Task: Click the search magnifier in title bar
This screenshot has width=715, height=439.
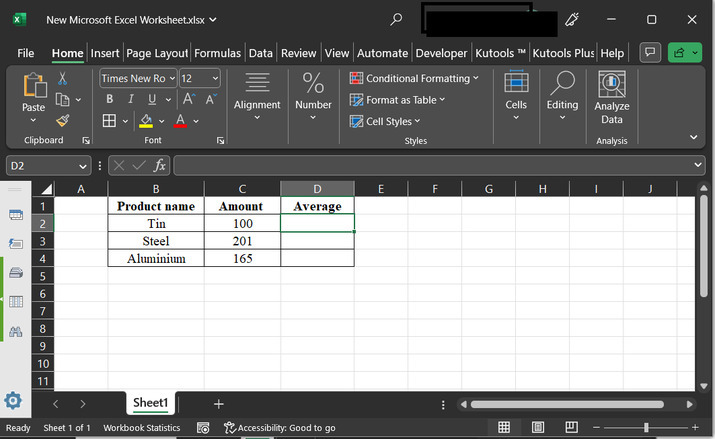Action: [x=397, y=19]
